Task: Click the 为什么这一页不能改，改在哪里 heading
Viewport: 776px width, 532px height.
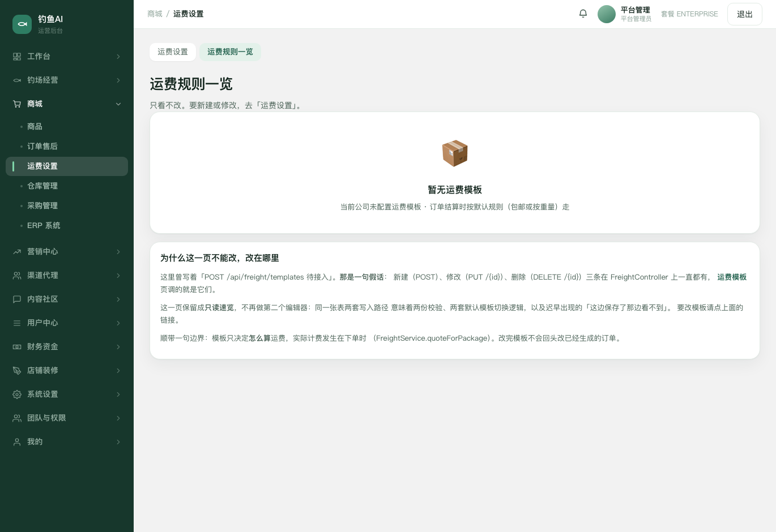Action: tap(220, 258)
